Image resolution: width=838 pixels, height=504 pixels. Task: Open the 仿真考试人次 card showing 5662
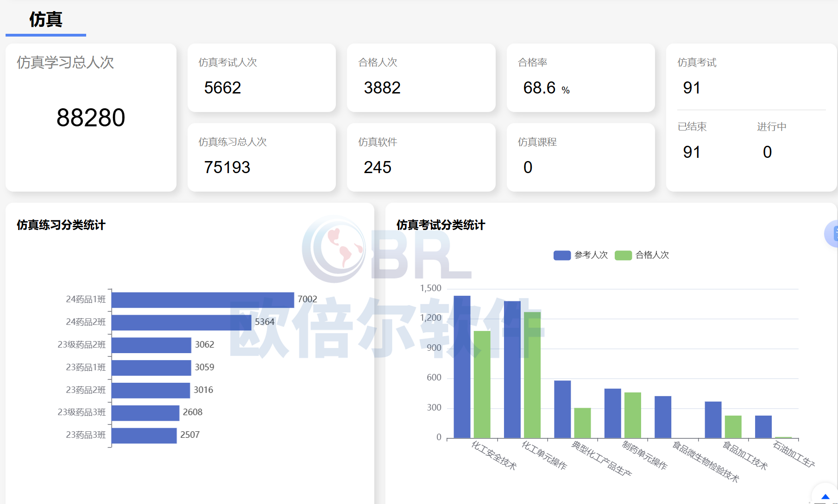(261, 78)
